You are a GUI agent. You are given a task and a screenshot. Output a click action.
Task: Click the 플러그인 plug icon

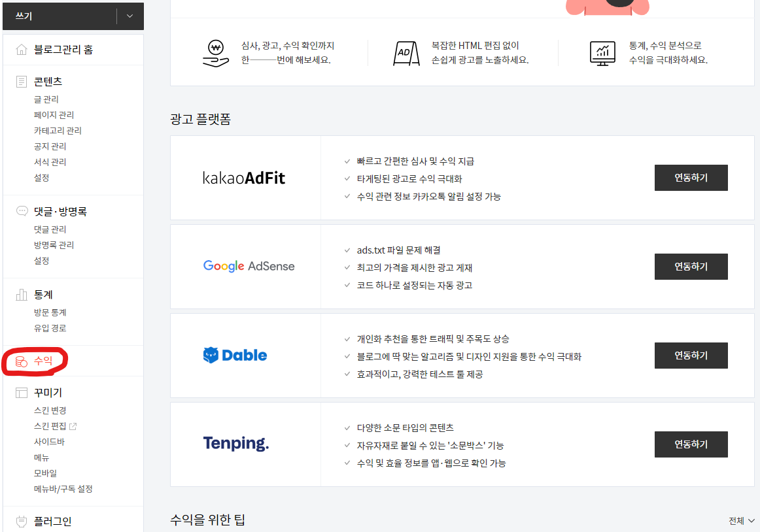pyautogui.click(x=22, y=522)
